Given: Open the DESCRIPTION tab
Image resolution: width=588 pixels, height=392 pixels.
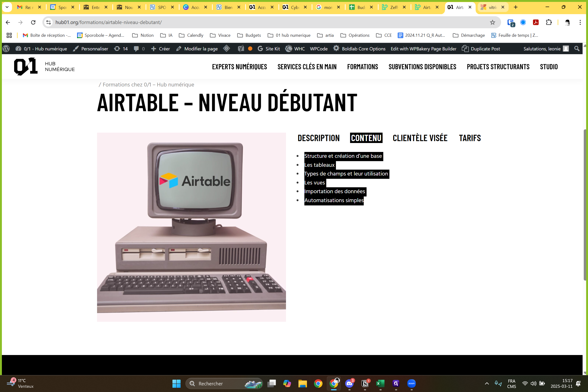Looking at the screenshot, I should 318,138.
